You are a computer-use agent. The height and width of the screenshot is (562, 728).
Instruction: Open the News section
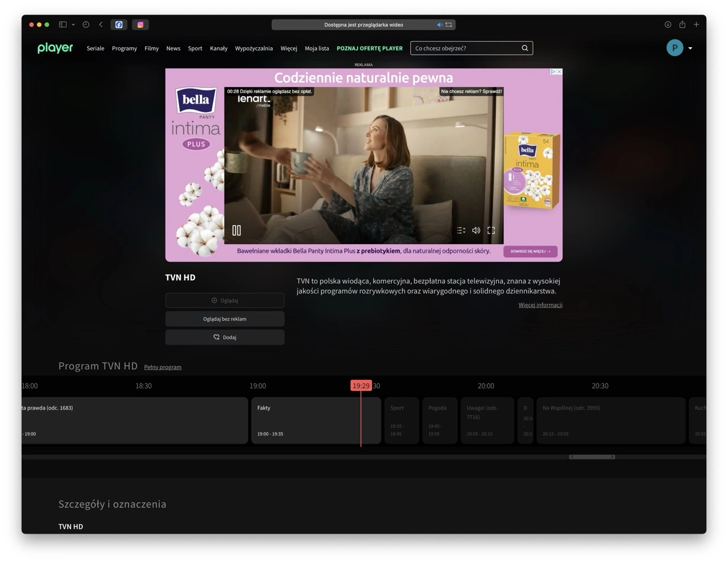[x=173, y=48]
